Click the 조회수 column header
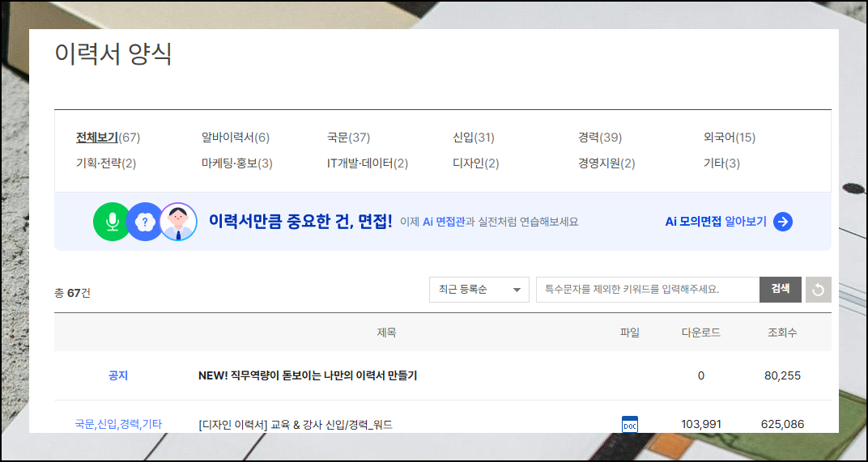The height and width of the screenshot is (462, 868). coord(783,333)
